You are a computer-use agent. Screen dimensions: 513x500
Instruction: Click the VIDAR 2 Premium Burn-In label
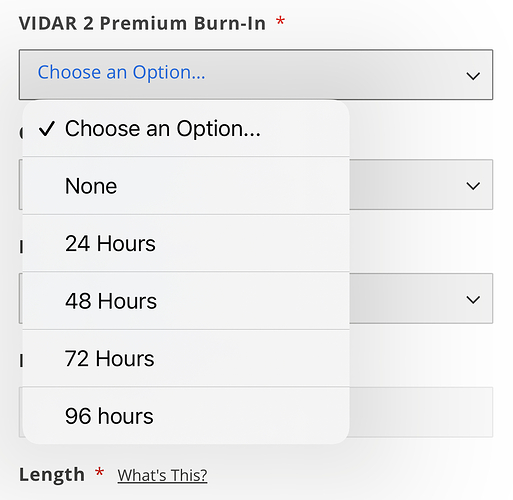click(x=142, y=23)
